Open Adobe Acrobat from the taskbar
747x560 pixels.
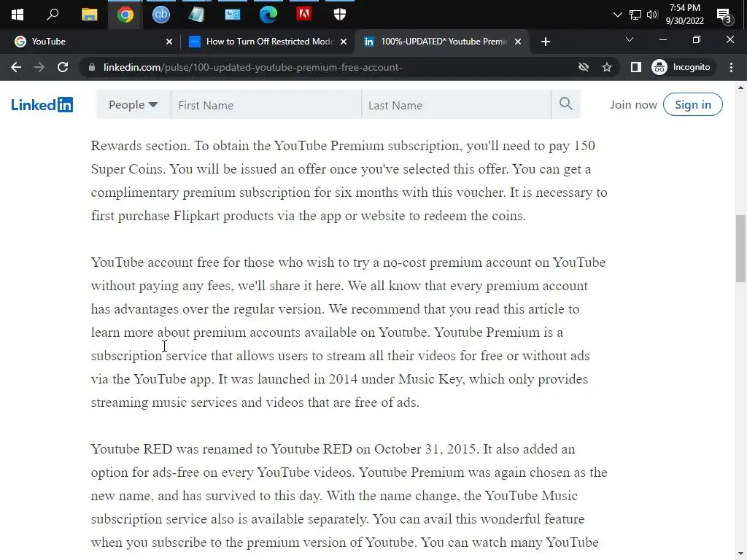(304, 15)
